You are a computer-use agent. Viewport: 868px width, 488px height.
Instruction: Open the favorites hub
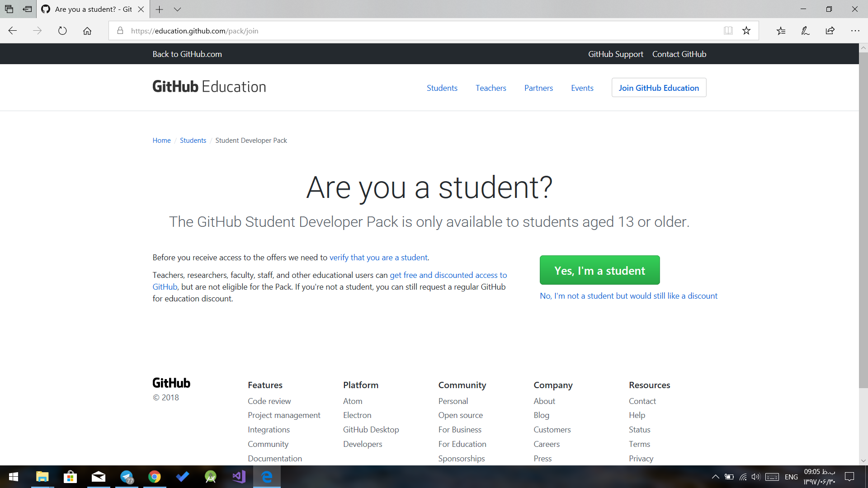point(781,31)
